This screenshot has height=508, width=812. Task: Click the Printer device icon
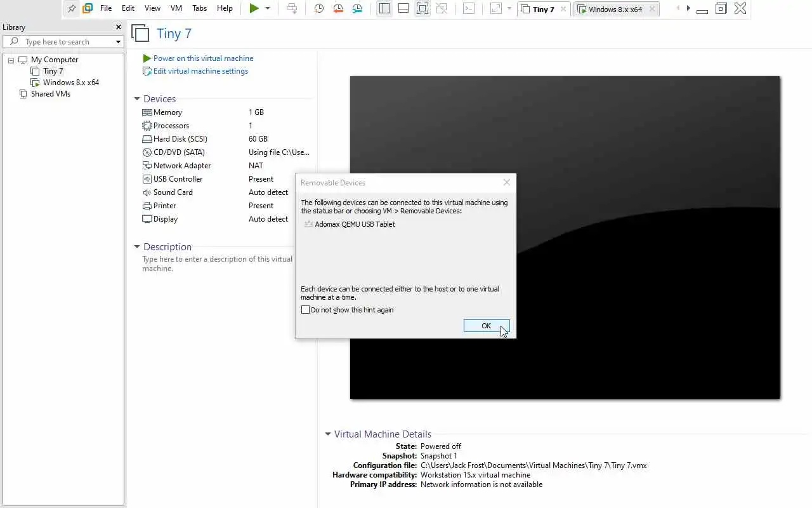(x=147, y=206)
